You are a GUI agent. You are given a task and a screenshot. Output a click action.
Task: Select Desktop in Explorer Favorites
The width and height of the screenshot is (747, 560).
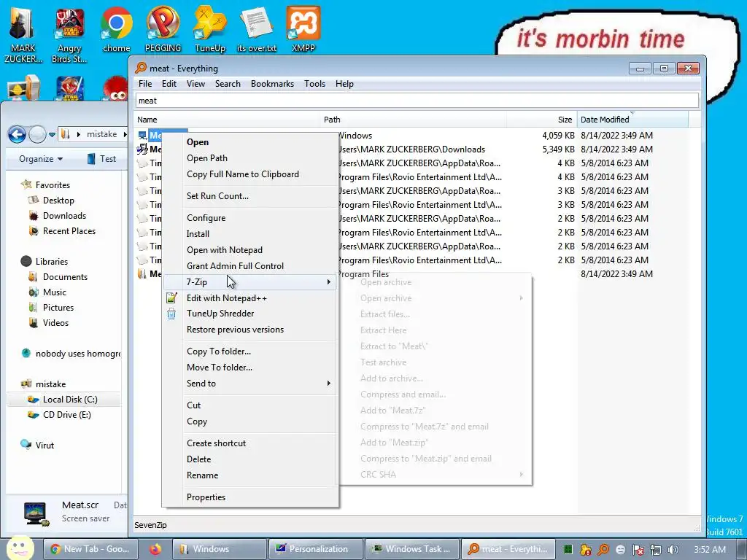58,201
